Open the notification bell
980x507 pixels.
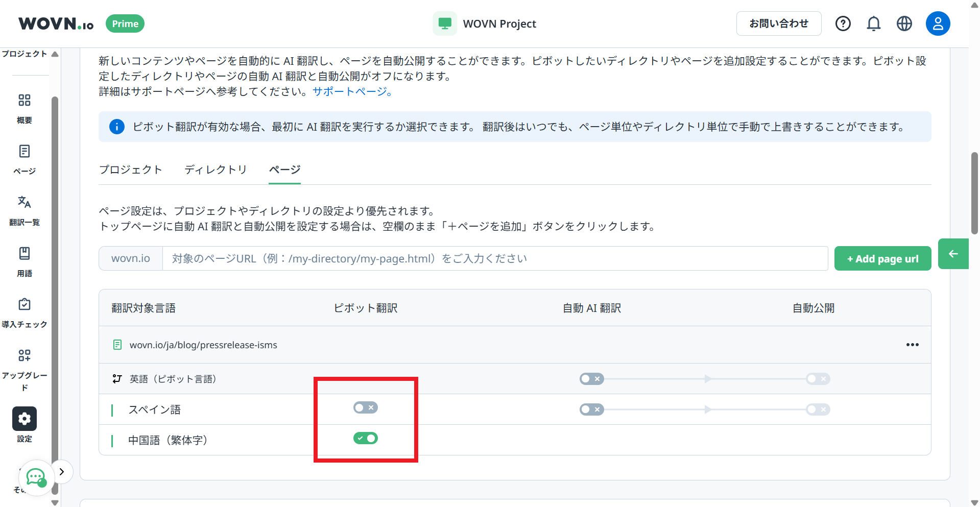pos(873,23)
